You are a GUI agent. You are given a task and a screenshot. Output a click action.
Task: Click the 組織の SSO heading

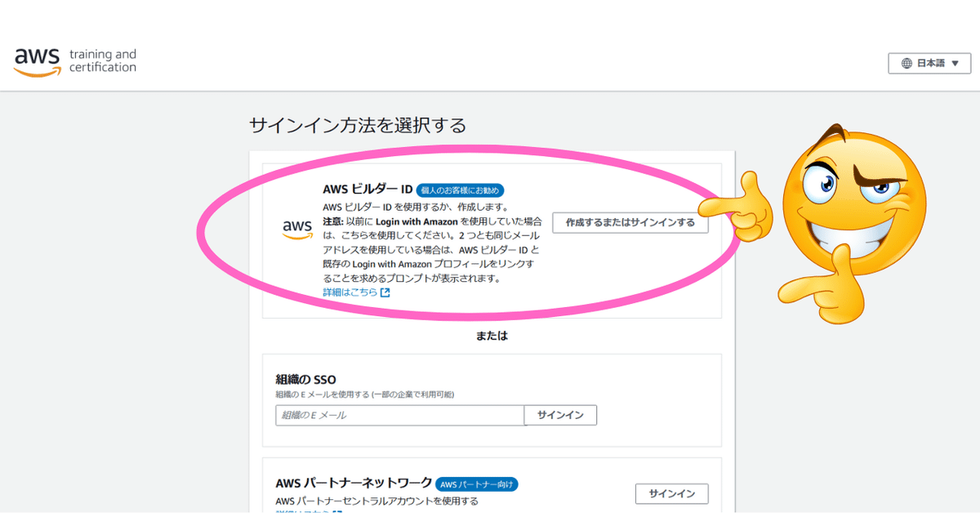tap(306, 379)
